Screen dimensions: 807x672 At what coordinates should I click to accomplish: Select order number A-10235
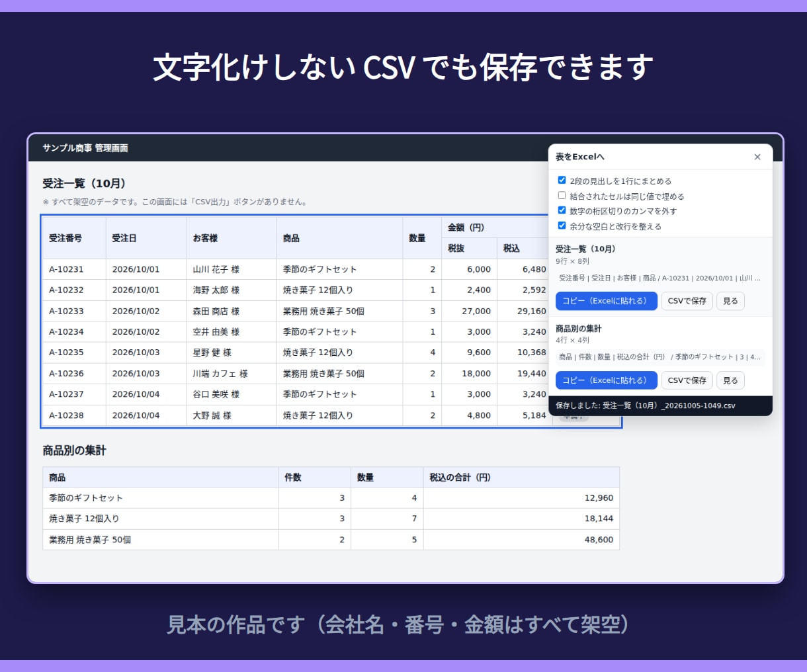[66, 353]
